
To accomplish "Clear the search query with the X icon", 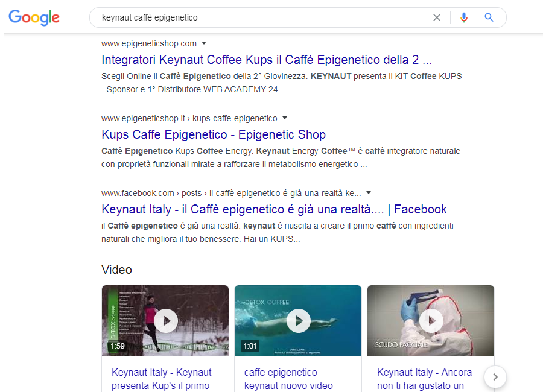I will [x=437, y=17].
